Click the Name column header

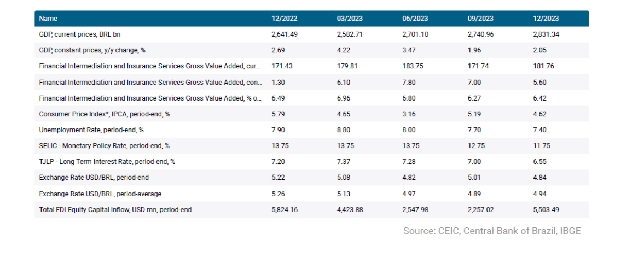tap(49, 19)
